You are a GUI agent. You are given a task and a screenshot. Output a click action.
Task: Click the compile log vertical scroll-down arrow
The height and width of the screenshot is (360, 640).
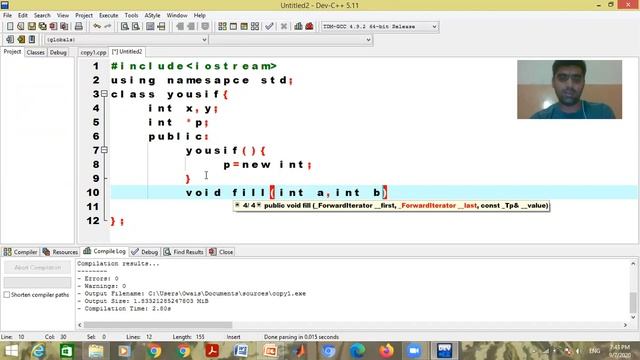pos(633,317)
